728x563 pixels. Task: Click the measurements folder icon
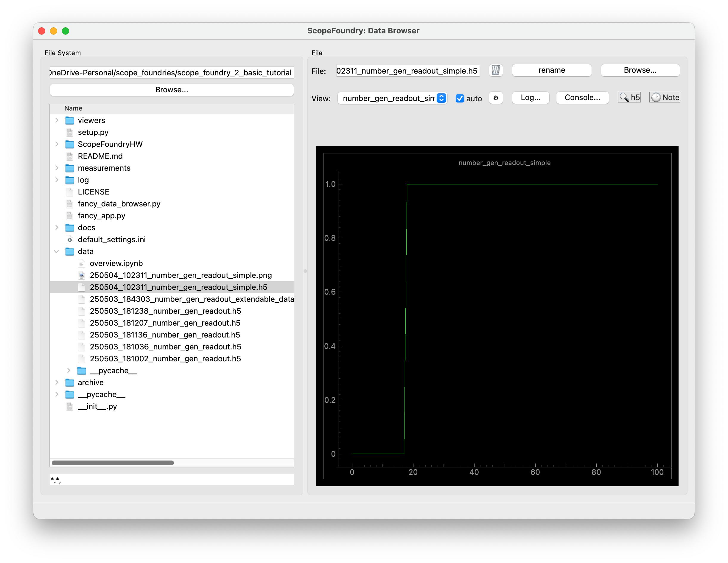70,168
